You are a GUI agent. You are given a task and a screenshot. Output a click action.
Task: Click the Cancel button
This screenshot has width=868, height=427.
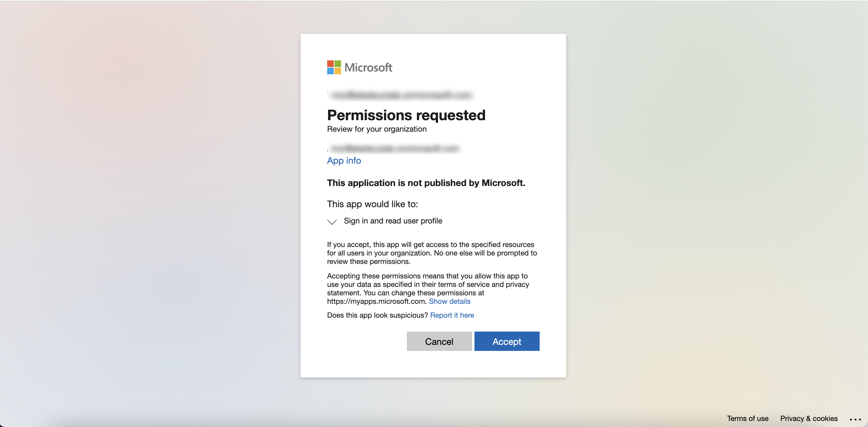[439, 342]
